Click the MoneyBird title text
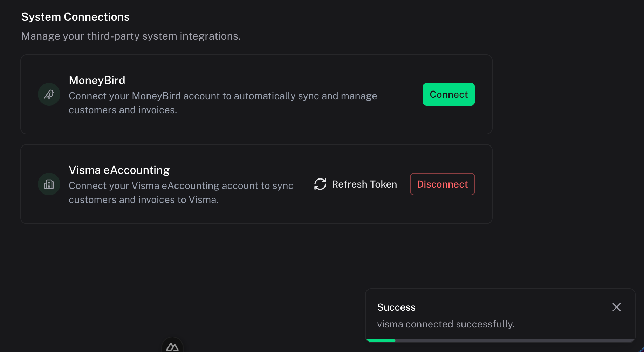This screenshot has height=352, width=644. (97, 80)
